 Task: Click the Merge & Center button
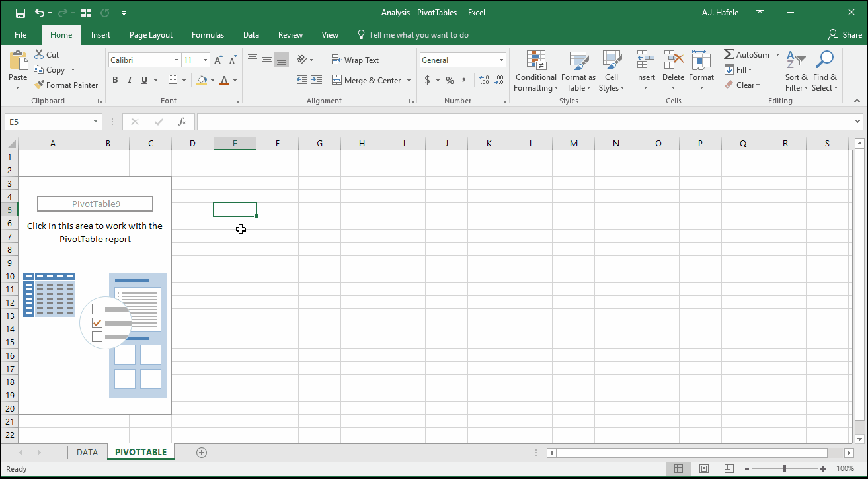pyautogui.click(x=366, y=81)
